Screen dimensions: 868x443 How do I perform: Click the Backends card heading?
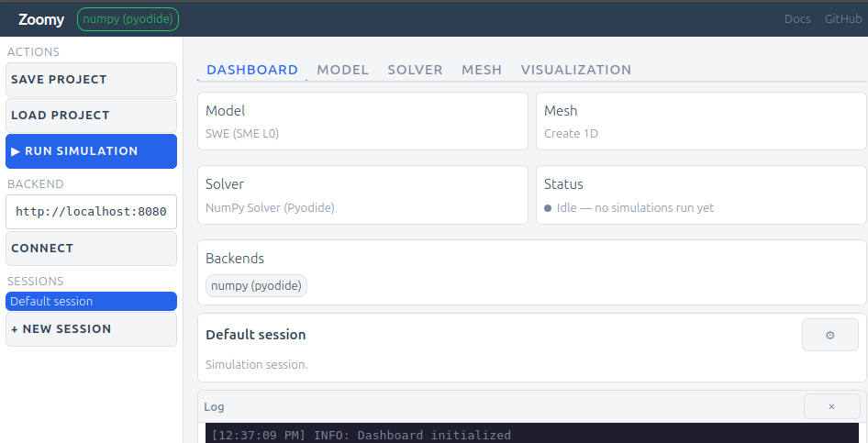tap(235, 259)
